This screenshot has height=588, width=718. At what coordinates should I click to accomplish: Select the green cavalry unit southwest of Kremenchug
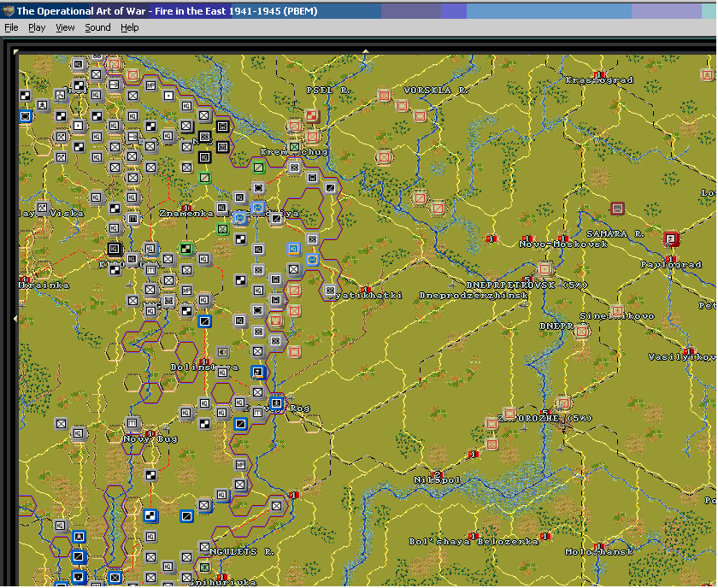[x=259, y=168]
